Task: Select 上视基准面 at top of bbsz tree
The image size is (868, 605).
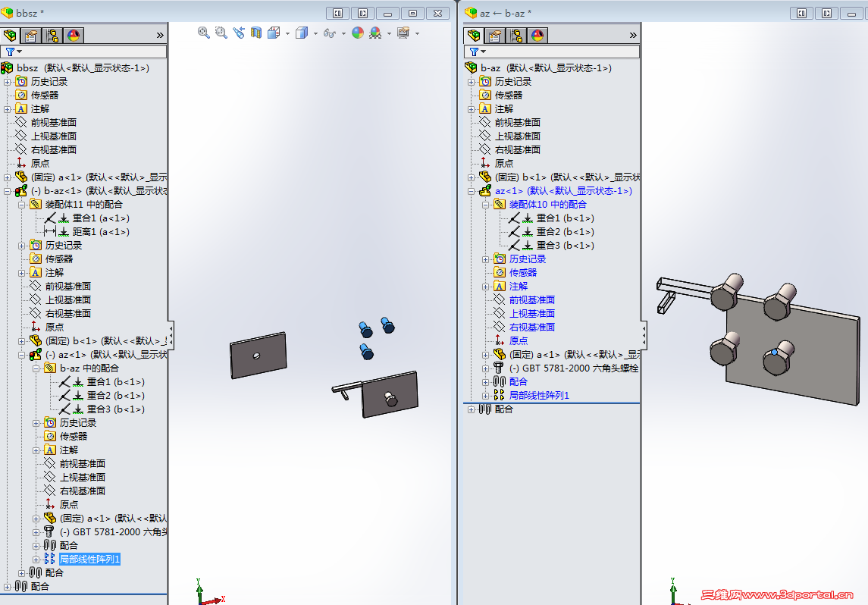Action: point(54,136)
